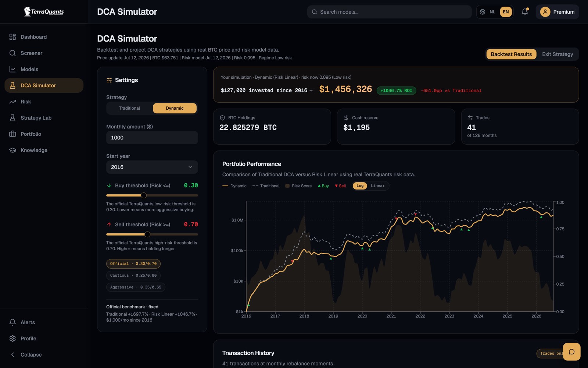Open the Start year dropdown
This screenshot has height=368, width=588.
pos(152,167)
